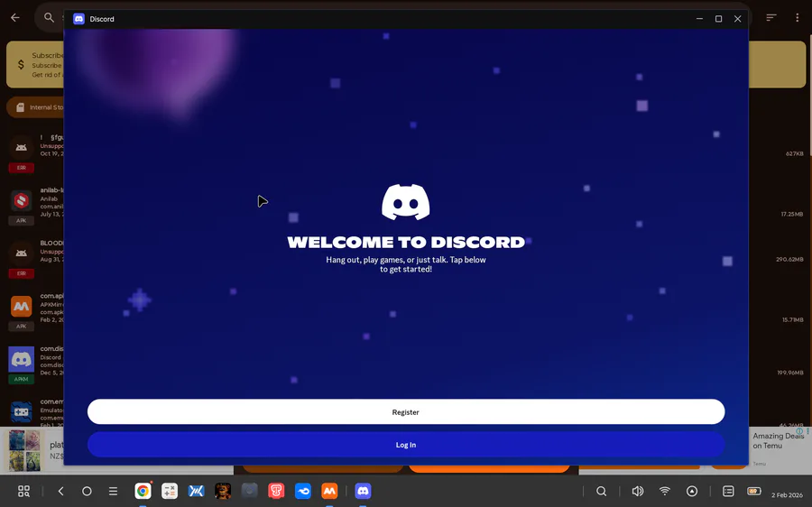Open the orange APKMirror icon in the taskbar
812x507 pixels.
[x=329, y=491]
